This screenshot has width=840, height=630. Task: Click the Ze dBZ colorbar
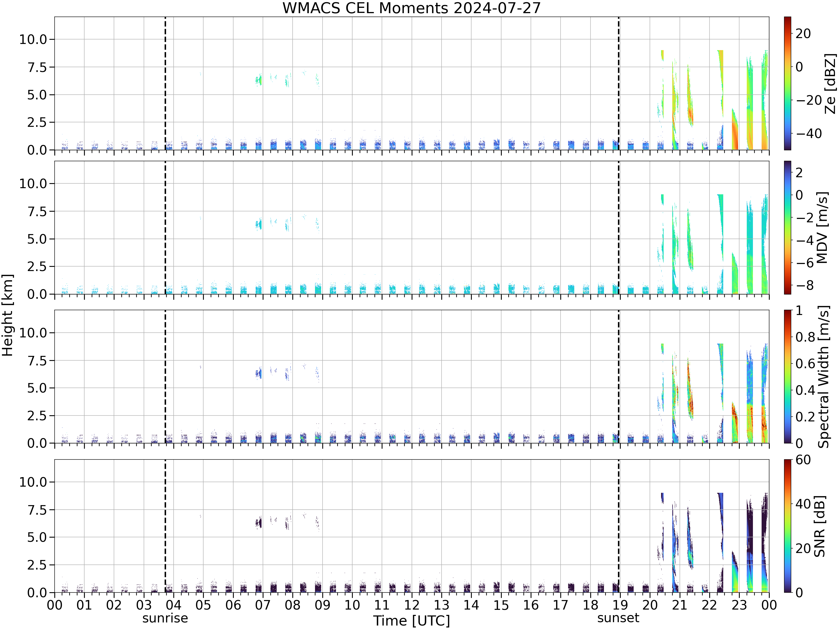click(787, 83)
